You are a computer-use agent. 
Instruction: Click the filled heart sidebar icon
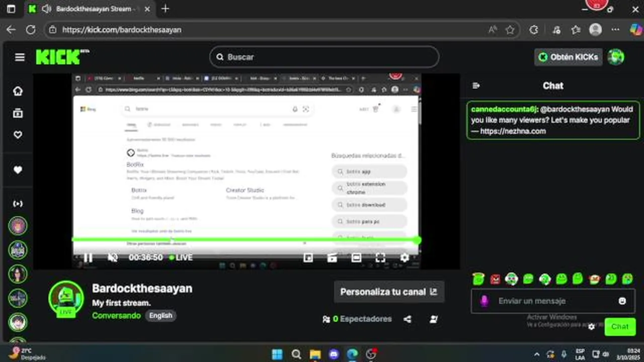(18, 170)
